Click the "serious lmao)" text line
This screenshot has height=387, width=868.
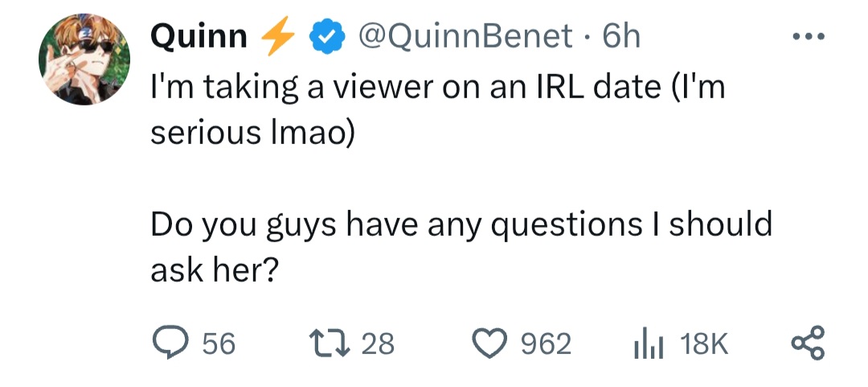[x=252, y=132]
